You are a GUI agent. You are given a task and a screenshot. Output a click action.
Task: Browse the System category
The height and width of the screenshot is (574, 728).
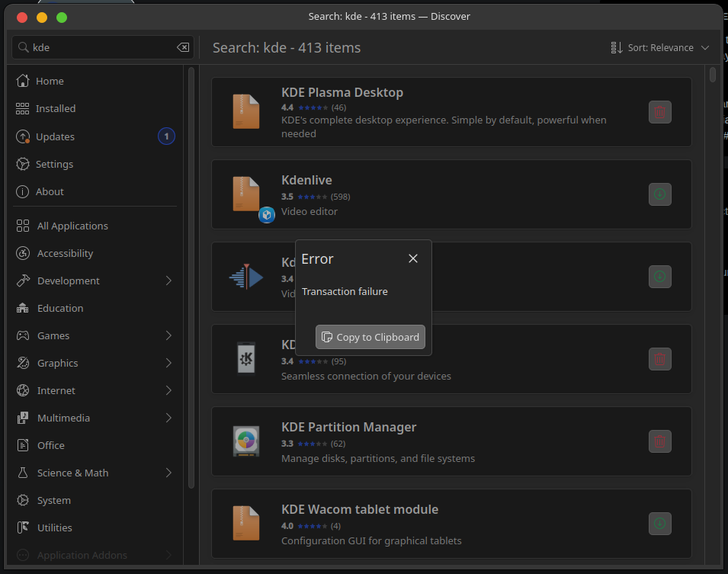[95, 500]
